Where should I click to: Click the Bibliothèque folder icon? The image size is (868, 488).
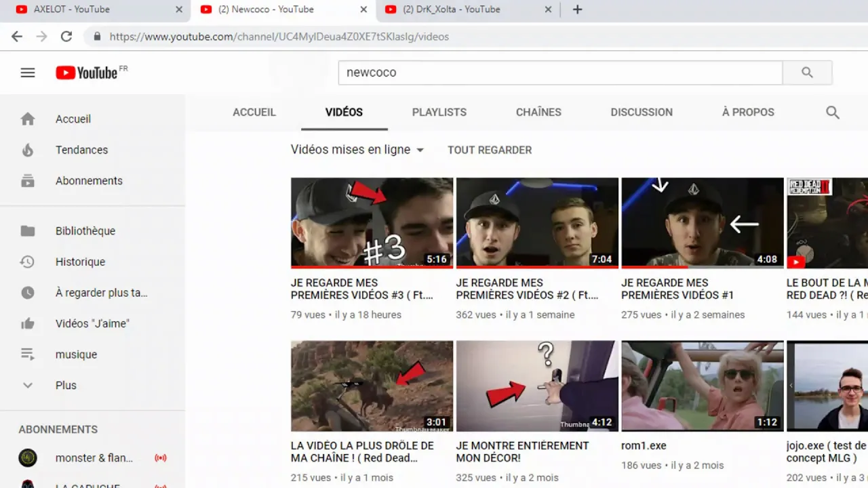[x=28, y=231]
